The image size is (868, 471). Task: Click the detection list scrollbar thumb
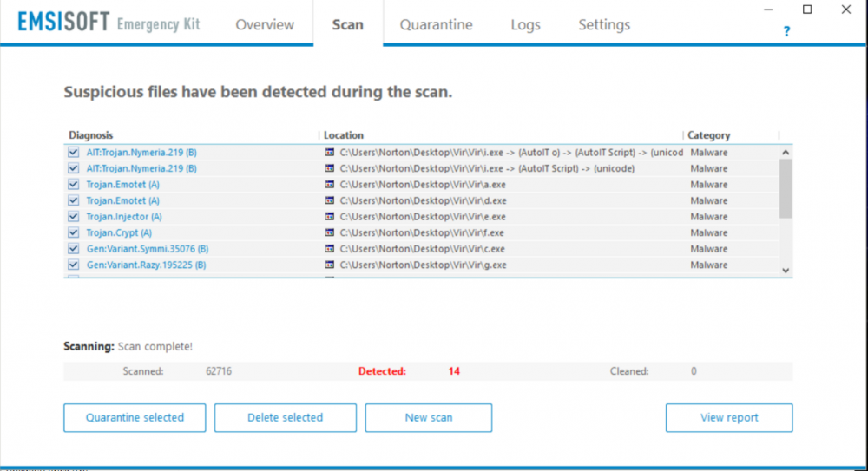(x=786, y=189)
